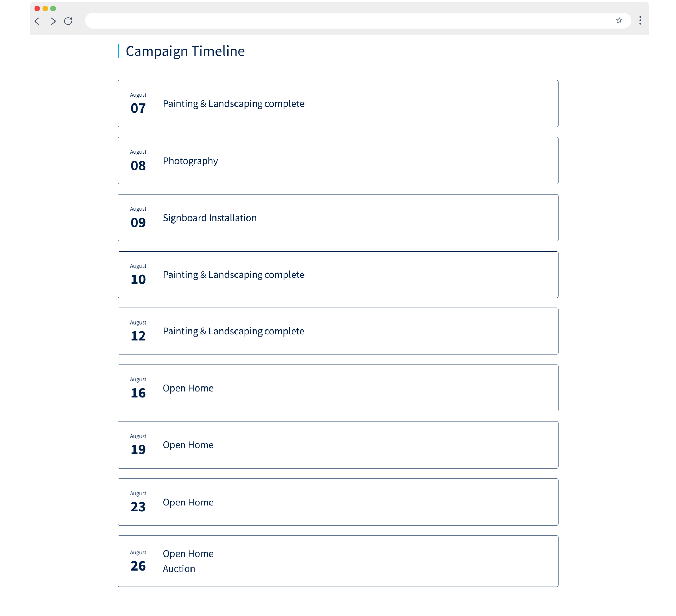The image size is (676, 616).
Task: Close window with red dot button
Action: (x=37, y=8)
